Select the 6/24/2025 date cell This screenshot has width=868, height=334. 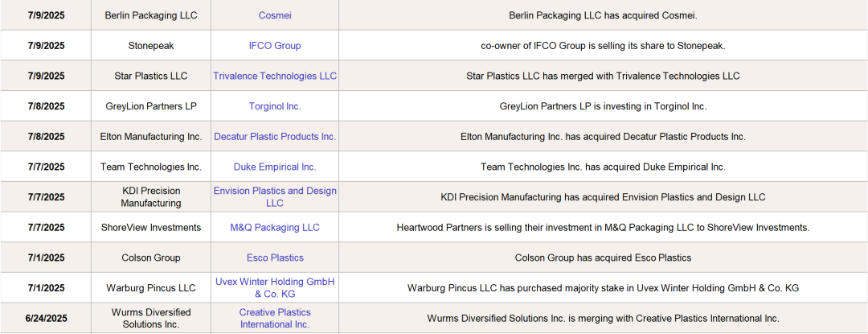pyautogui.click(x=46, y=319)
